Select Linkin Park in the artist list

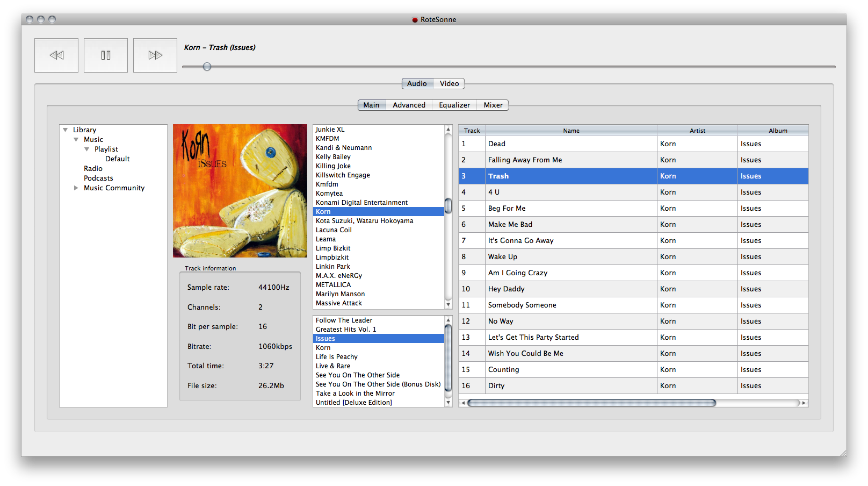379,266
